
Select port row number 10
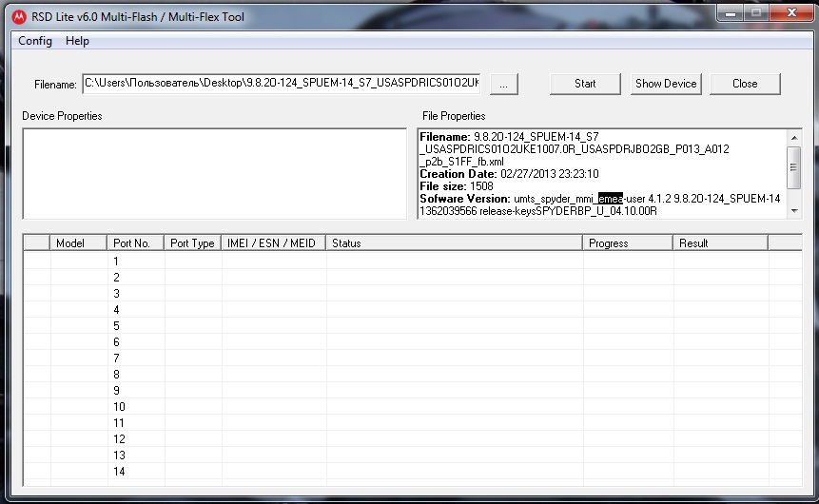413,406
